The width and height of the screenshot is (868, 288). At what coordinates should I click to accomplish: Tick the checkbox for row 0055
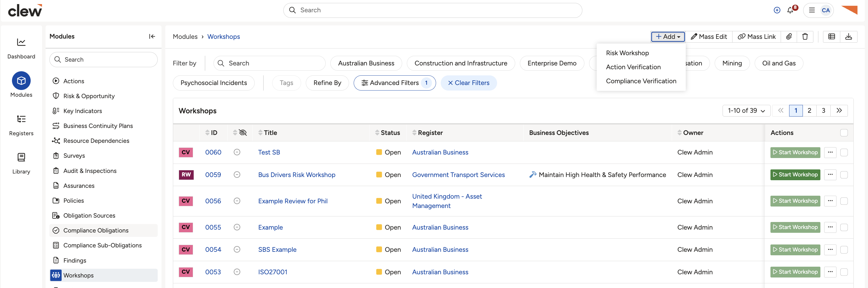(x=844, y=227)
